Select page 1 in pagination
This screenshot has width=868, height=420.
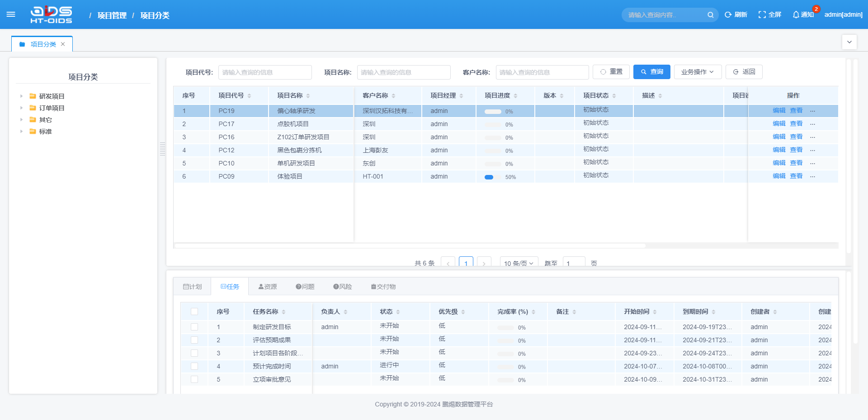[466, 263]
